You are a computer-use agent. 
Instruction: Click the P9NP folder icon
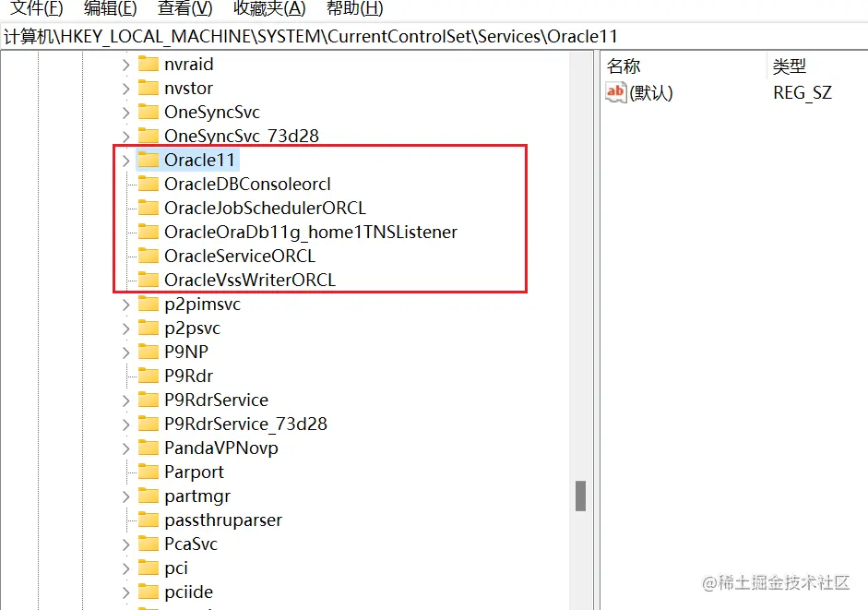pos(148,352)
